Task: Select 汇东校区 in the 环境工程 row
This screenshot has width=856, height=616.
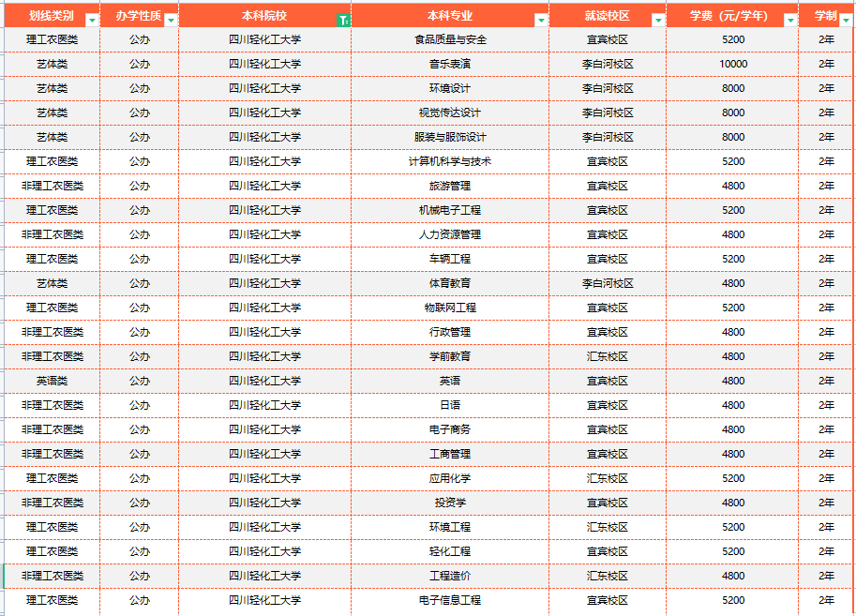Action: tap(608, 527)
